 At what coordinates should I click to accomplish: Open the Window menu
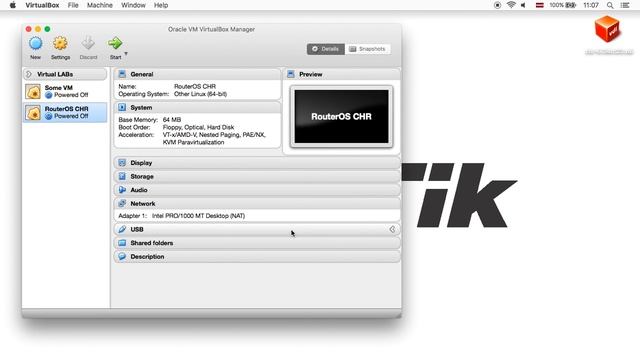(133, 5)
